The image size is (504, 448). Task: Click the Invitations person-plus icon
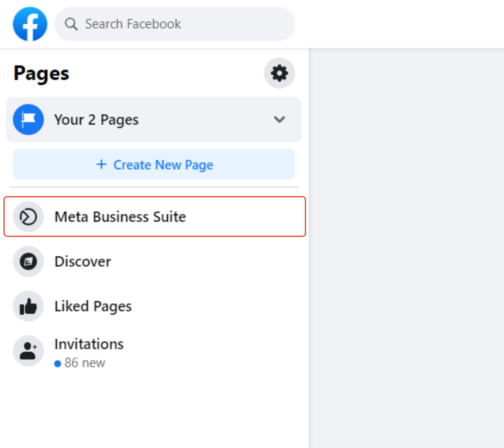[28, 351]
